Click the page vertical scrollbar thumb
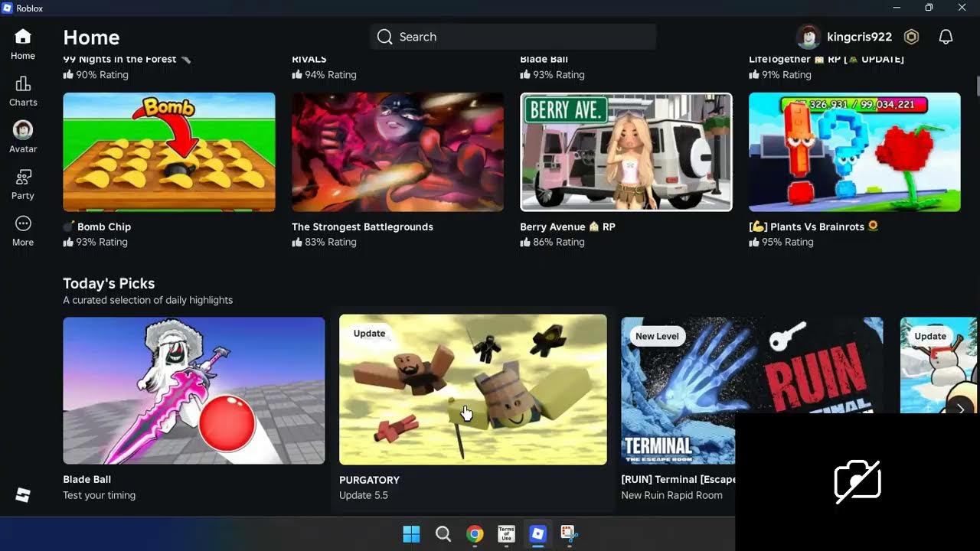The image size is (980, 551). click(x=977, y=84)
